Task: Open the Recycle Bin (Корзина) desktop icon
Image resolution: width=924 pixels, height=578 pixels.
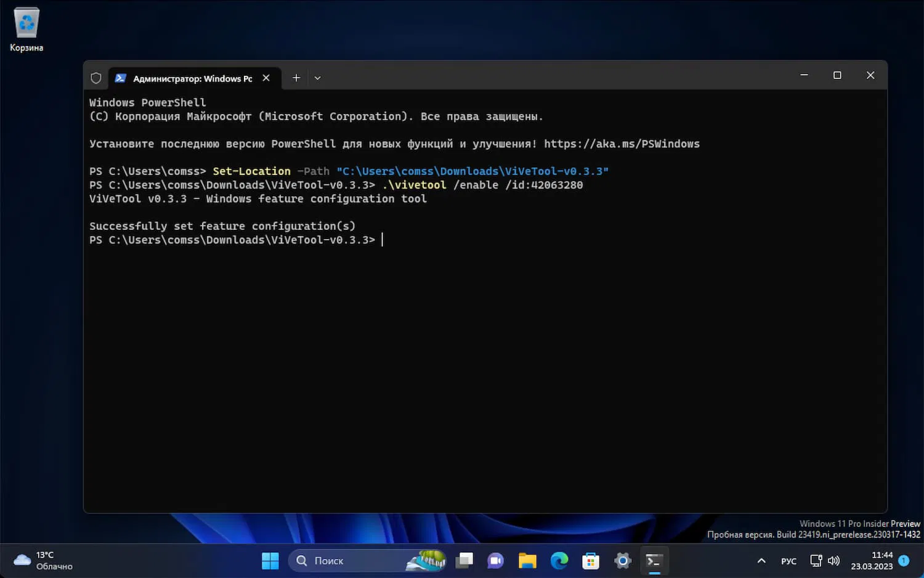Action: 26,30
